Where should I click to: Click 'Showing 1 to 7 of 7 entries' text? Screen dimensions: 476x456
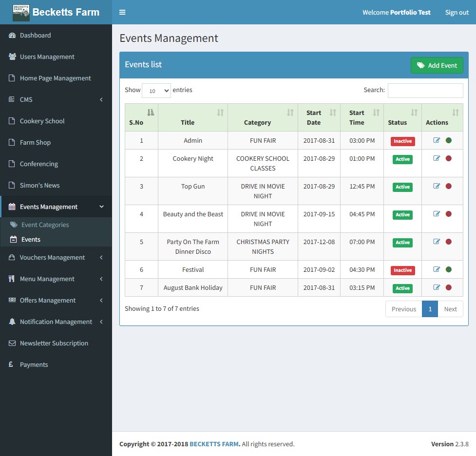162,308
